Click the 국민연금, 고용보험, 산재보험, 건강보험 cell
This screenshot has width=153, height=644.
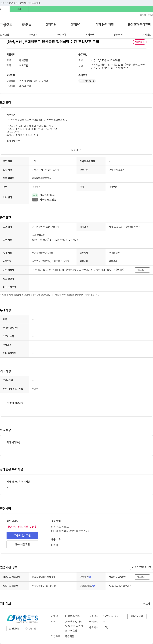[51, 261]
